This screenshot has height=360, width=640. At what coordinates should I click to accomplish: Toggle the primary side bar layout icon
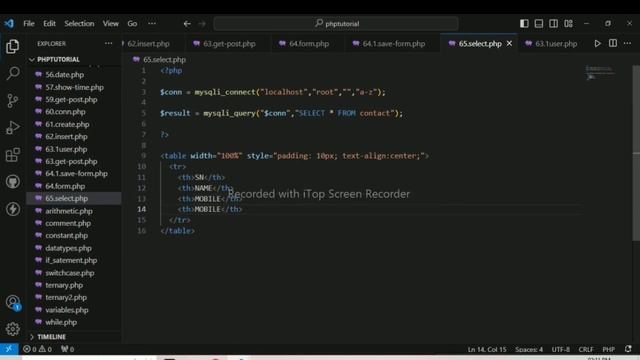[x=524, y=24]
